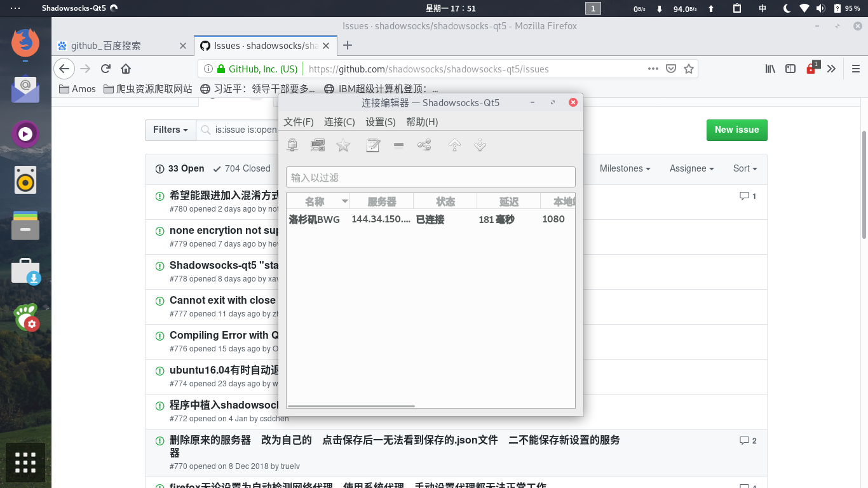The width and height of the screenshot is (868, 488).
Task: Open the Milestones filter dropdown
Action: 625,168
